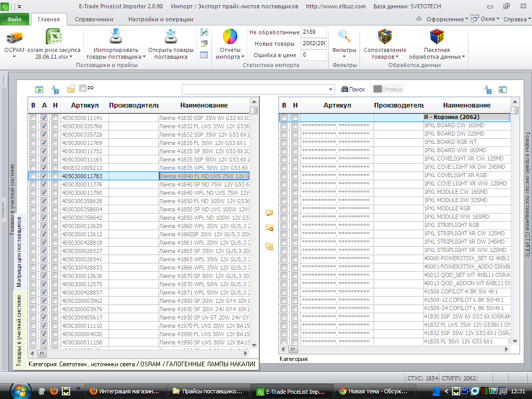Click the ribbon collapse arrow near Оформление
This screenshot has height=399, width=532.
pyautogui.click(x=419, y=19)
